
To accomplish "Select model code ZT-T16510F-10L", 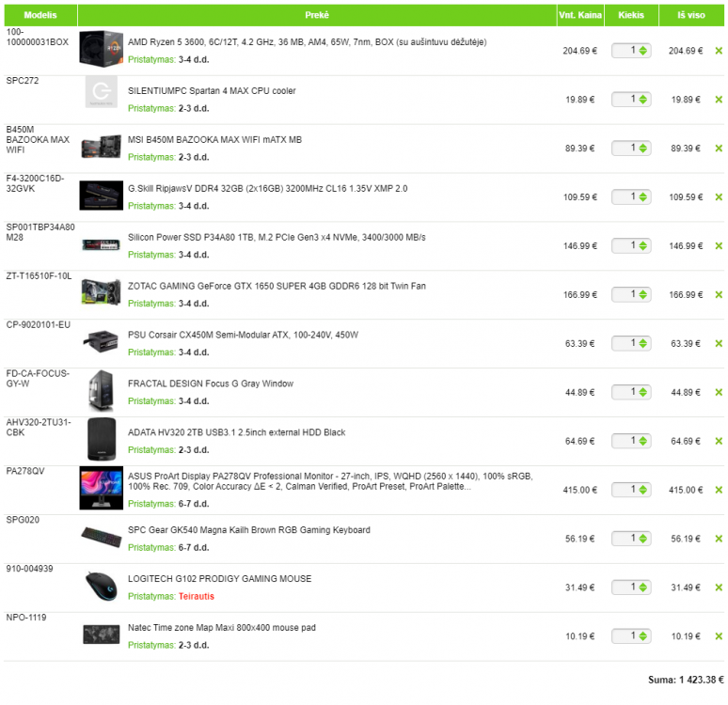I will coord(39,276).
